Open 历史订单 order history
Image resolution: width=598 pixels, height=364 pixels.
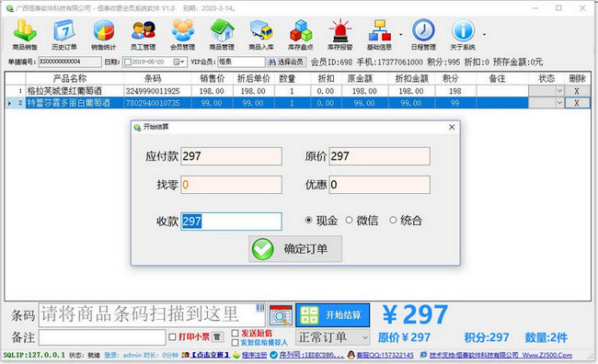pyautogui.click(x=64, y=35)
